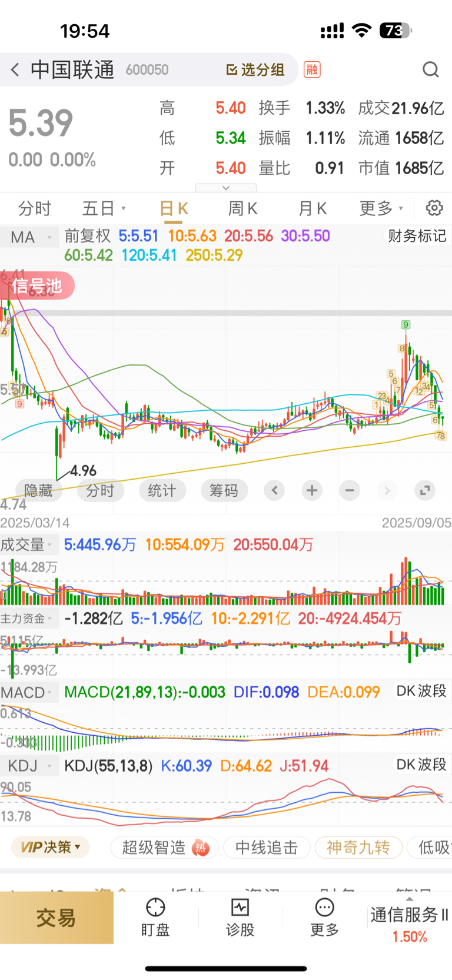The height and width of the screenshot is (980, 452).
Task: Open 超级智造 strategy
Action: pos(165,848)
